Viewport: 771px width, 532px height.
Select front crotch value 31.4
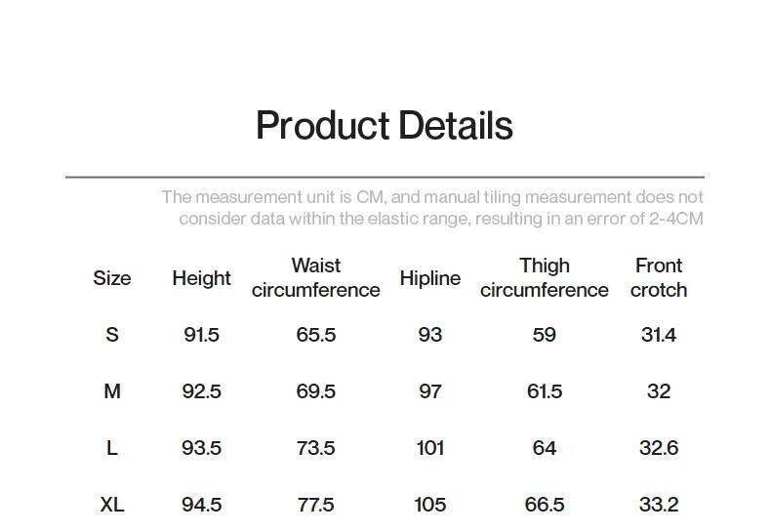point(659,335)
